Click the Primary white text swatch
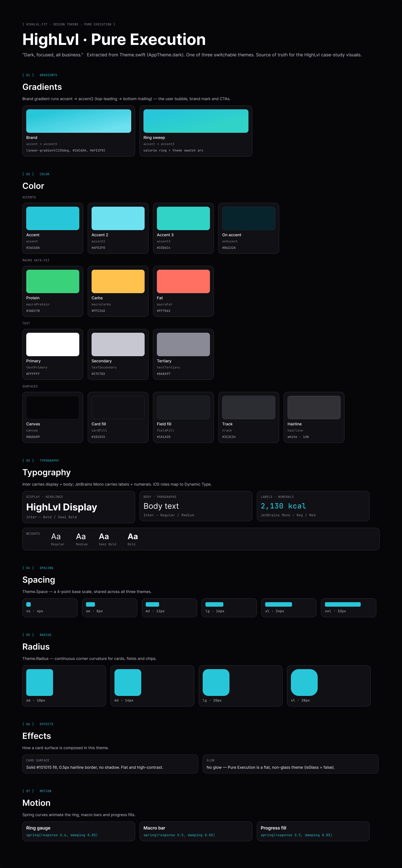 (x=52, y=344)
